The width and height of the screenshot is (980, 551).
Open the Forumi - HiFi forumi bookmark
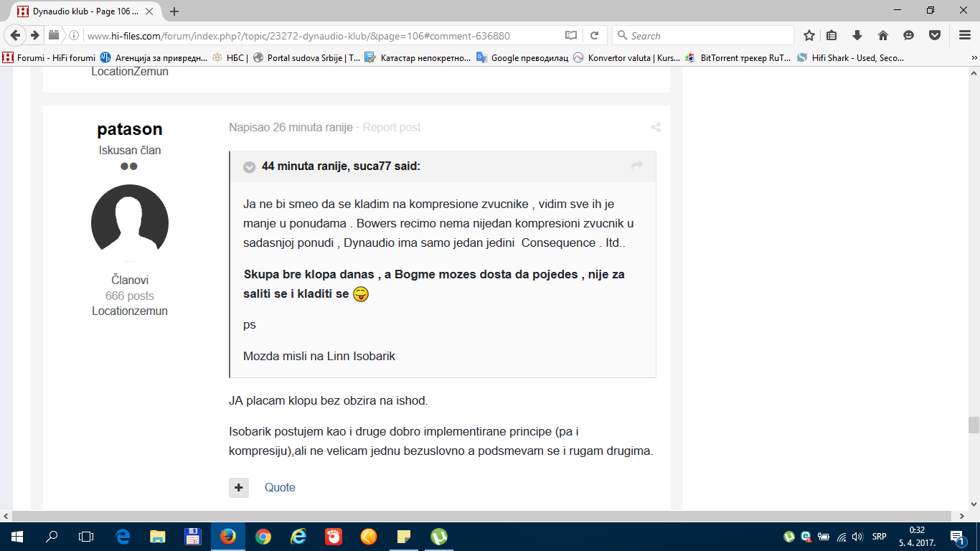coord(49,58)
